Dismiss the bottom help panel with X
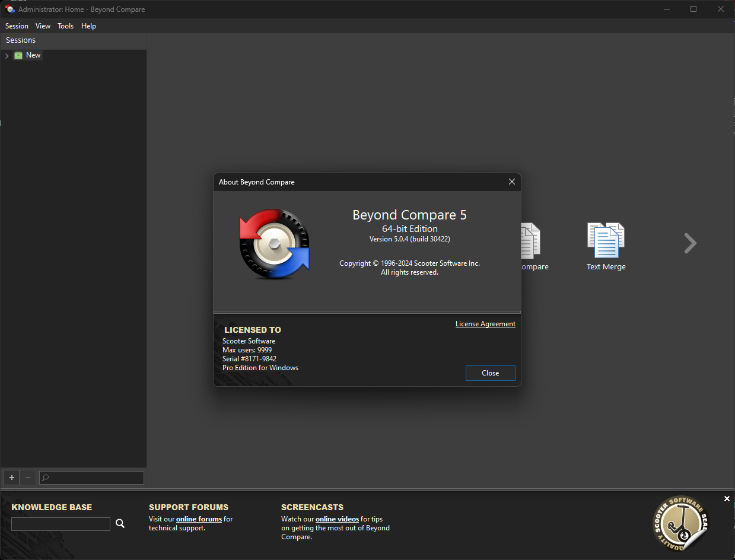The width and height of the screenshot is (735, 560). pyautogui.click(x=727, y=499)
